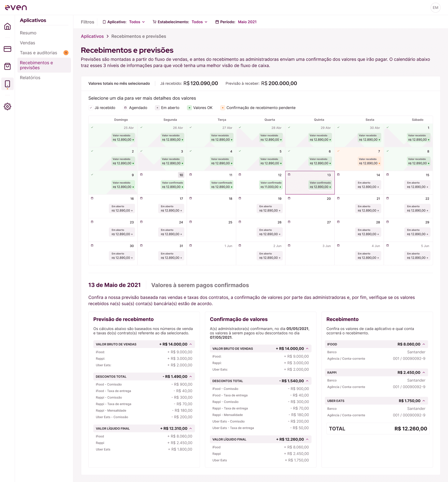Open the credit card sidebar icon

pyautogui.click(x=8, y=49)
